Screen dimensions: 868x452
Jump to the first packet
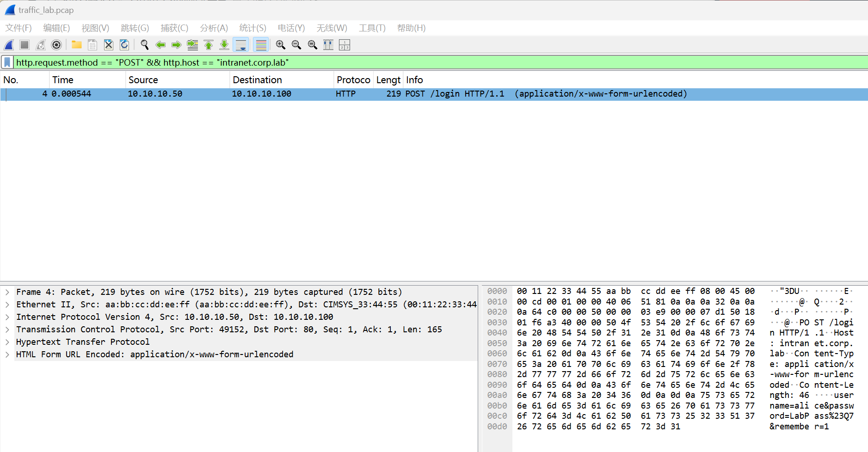pyautogui.click(x=209, y=45)
